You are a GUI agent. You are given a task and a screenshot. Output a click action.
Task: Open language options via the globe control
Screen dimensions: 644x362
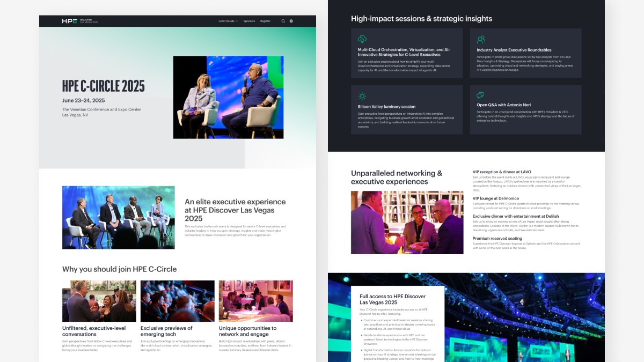[x=291, y=21]
